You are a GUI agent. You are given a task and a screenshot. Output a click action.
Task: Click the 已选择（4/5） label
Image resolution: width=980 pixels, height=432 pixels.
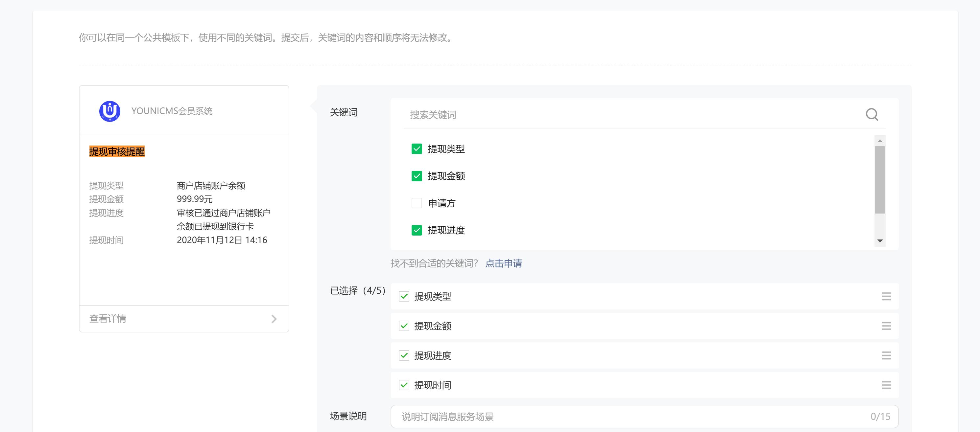click(358, 291)
